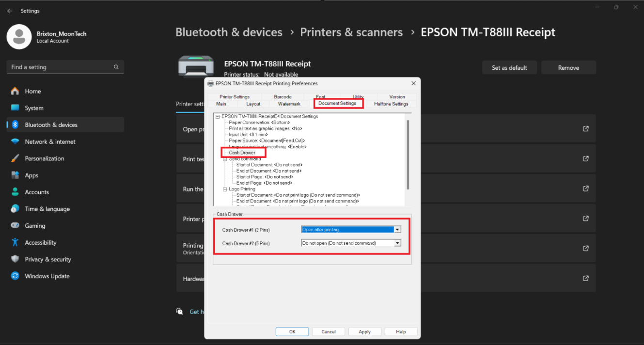Open Cash Drawer #2 dropdown
The width and height of the screenshot is (644, 345).
[x=397, y=243]
